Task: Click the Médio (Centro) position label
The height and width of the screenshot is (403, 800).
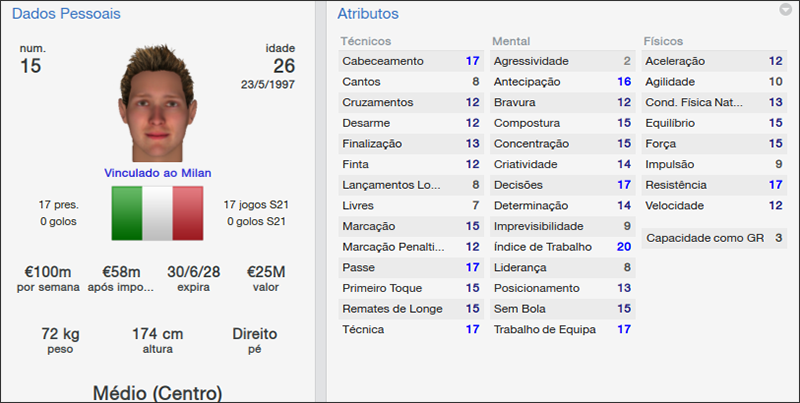Action: [x=156, y=391]
